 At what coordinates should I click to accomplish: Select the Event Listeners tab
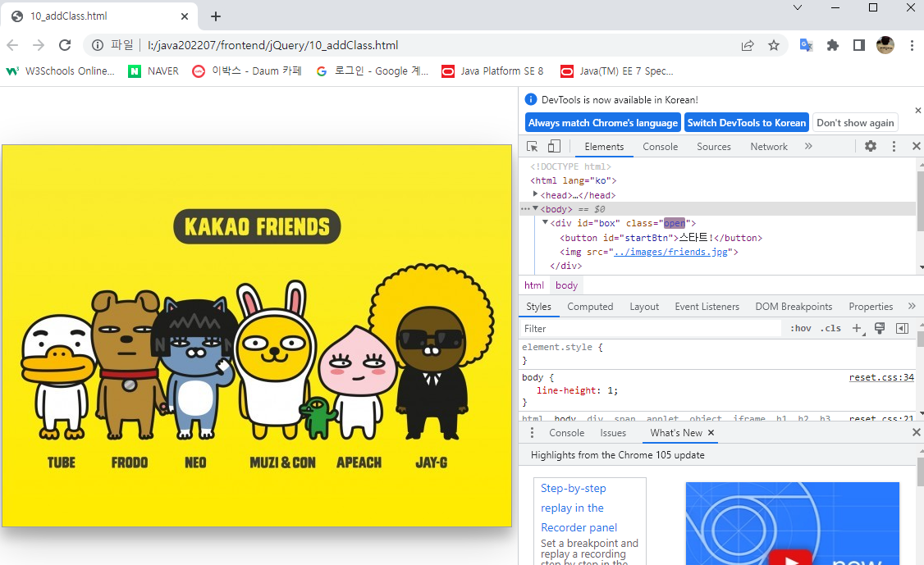(x=707, y=307)
